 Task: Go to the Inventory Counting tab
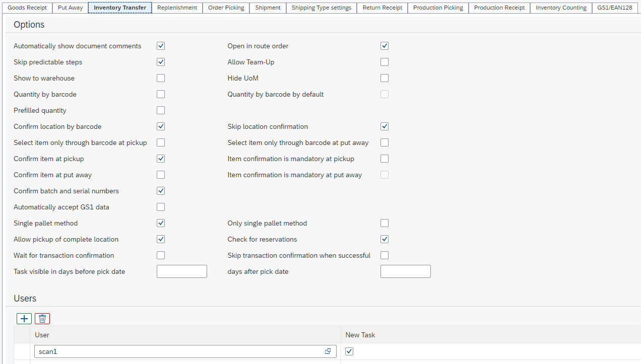pyautogui.click(x=561, y=8)
